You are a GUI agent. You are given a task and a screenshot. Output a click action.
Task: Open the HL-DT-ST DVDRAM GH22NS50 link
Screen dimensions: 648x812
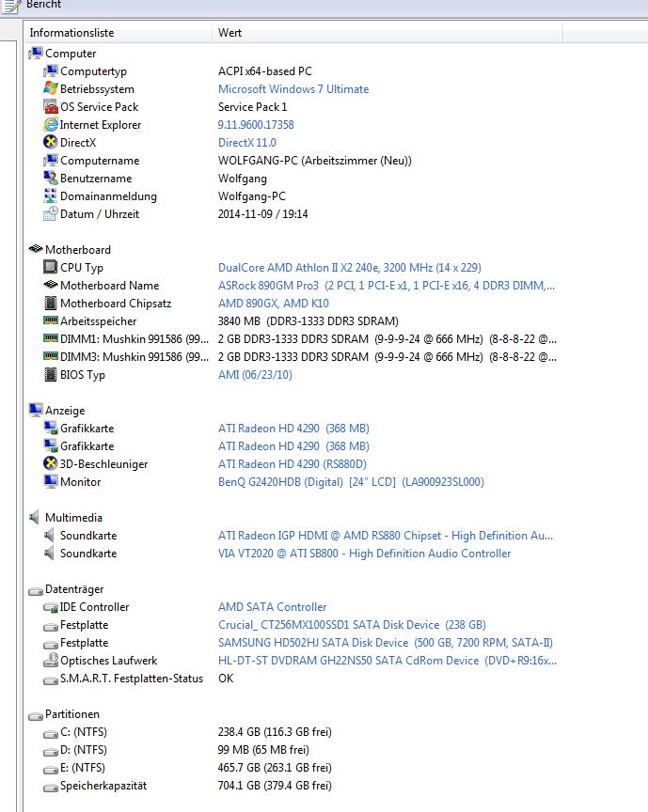387,661
